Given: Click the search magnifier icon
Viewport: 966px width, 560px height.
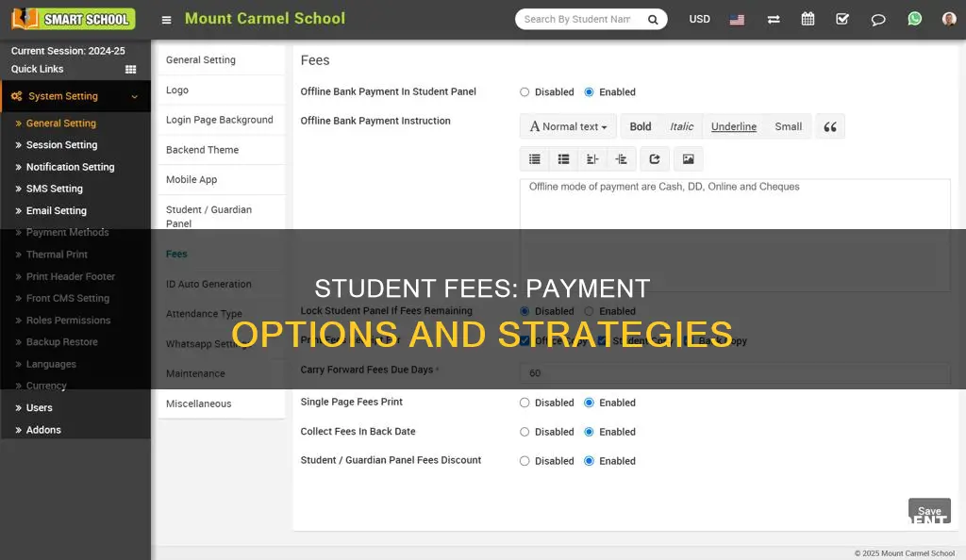Looking at the screenshot, I should pyautogui.click(x=653, y=20).
